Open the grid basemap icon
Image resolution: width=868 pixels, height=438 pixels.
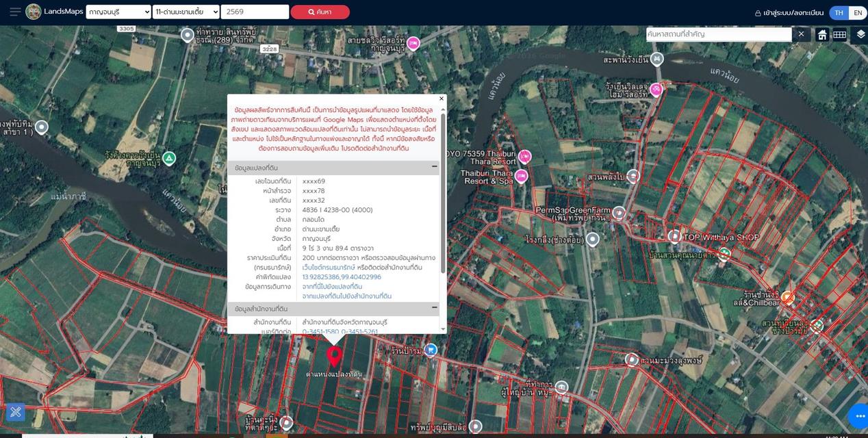pyautogui.click(x=839, y=35)
